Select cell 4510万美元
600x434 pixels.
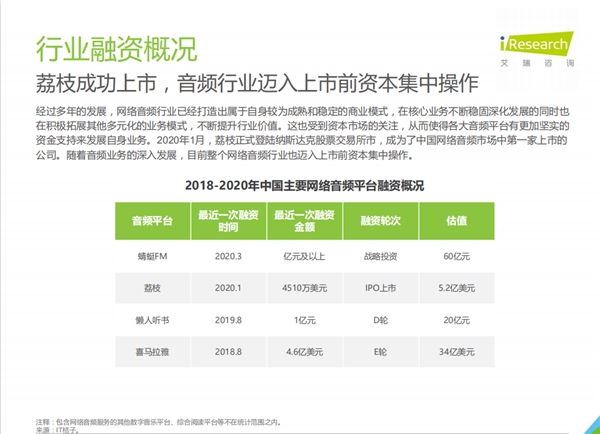305,288
